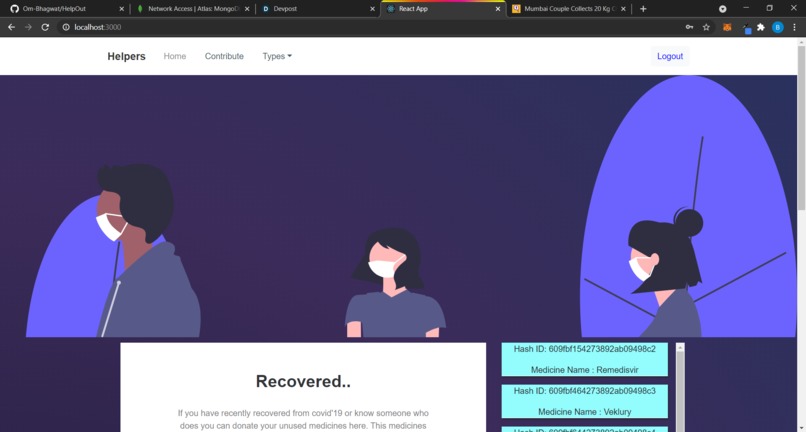Go to the Home nav link
806x432 pixels.
click(x=175, y=56)
